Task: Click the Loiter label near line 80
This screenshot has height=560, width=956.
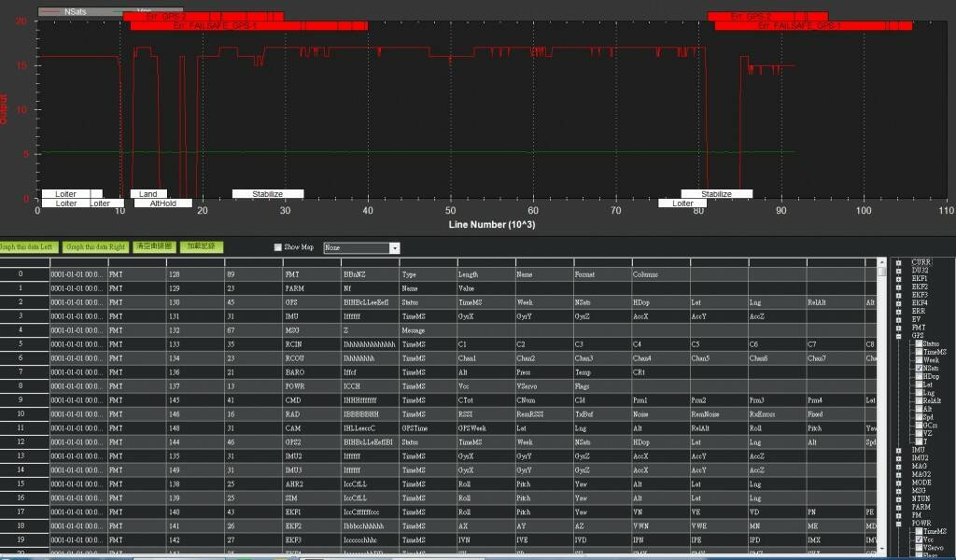Action: 682,203
